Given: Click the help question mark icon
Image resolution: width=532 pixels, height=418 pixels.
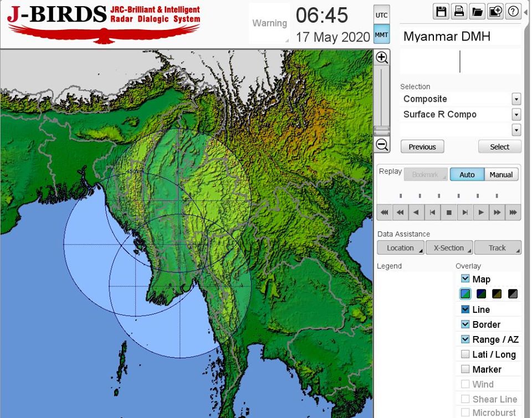Looking at the screenshot, I should [x=513, y=12].
